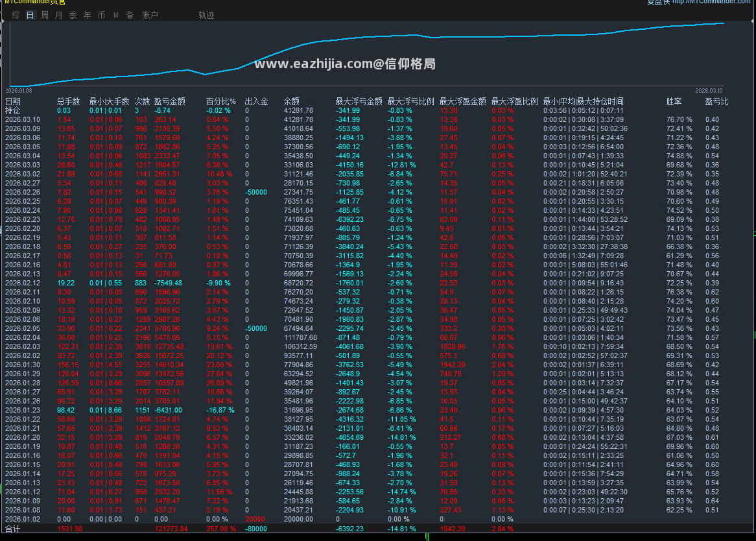Screen dimensions: 756x541
Task: Click the 20000 deposit on 2026.01.02
Action: (x=255, y=520)
